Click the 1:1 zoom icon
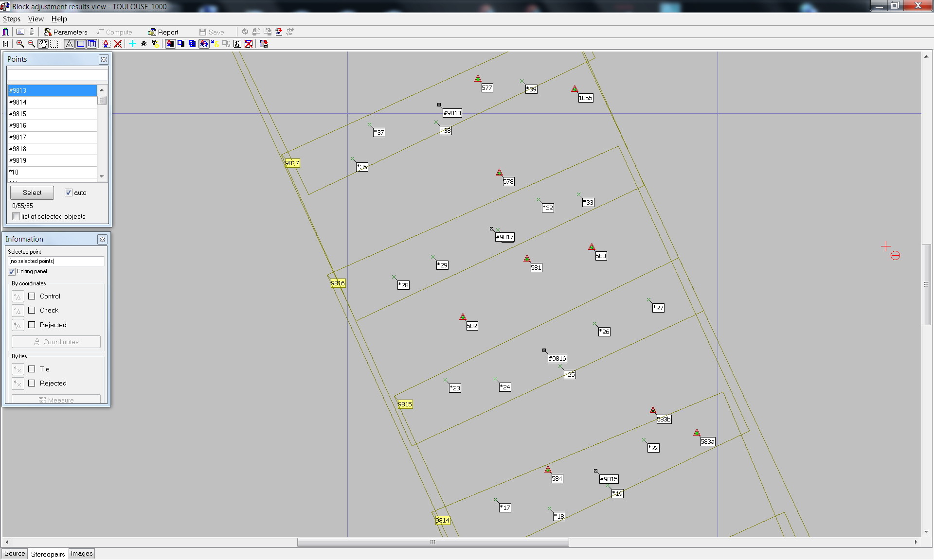Viewport: 934px width, 560px height. click(6, 44)
